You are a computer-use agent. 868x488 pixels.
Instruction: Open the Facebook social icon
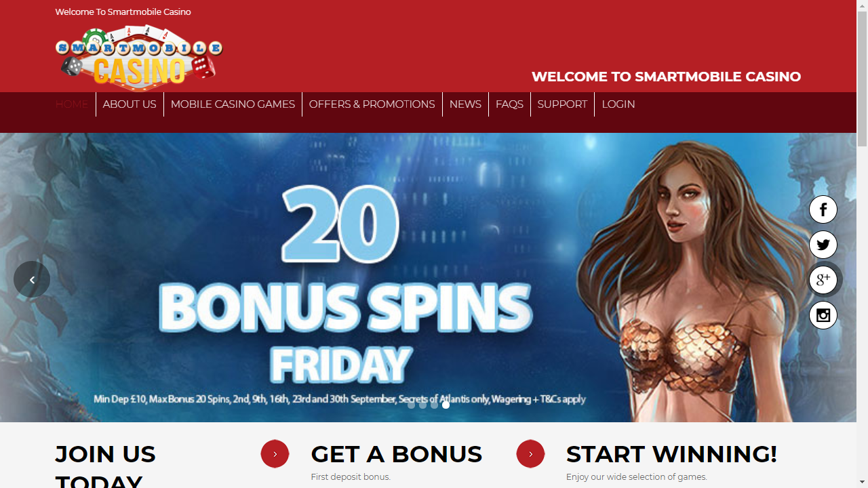click(x=823, y=209)
